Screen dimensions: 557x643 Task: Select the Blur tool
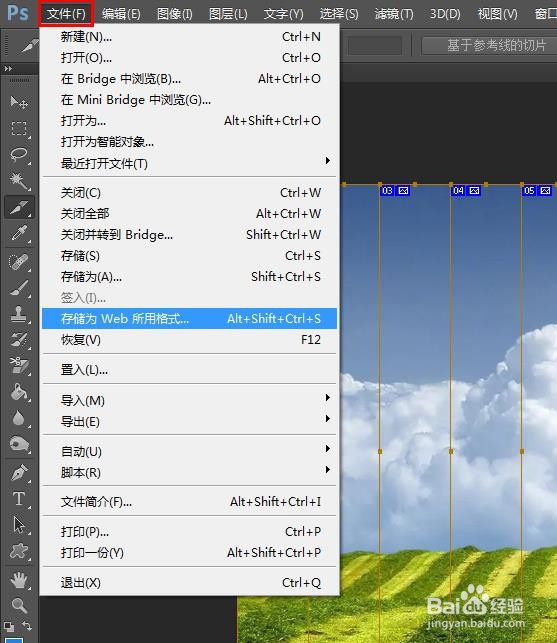(19, 418)
